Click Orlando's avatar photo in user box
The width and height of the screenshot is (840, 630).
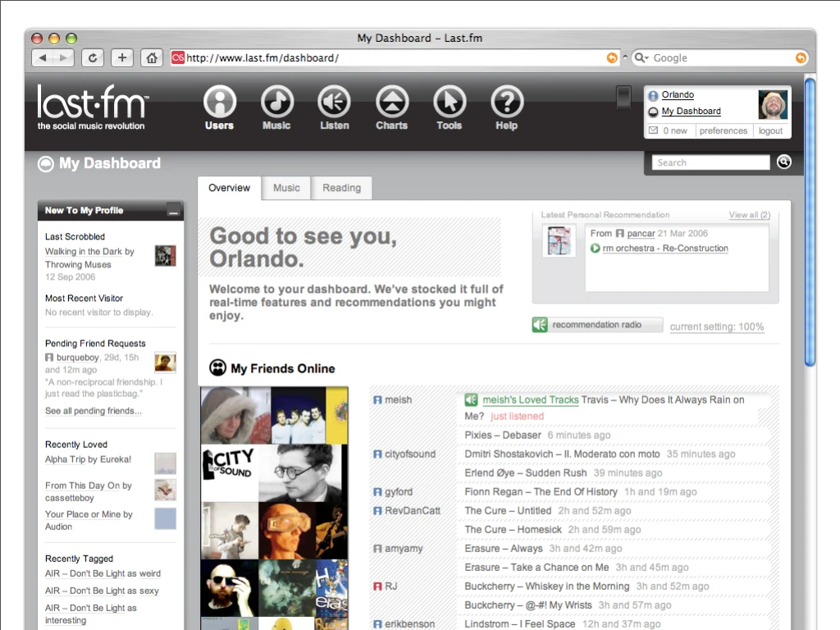[773, 104]
